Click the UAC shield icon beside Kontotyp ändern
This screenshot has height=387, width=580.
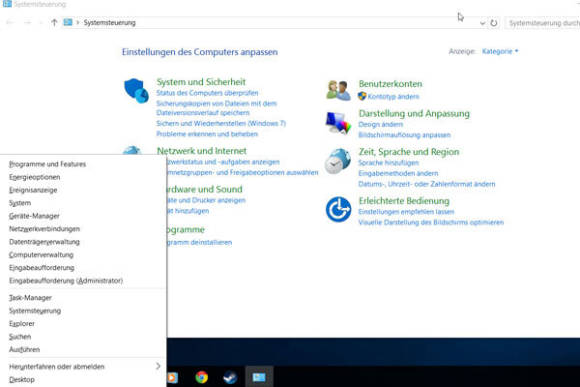coord(362,96)
